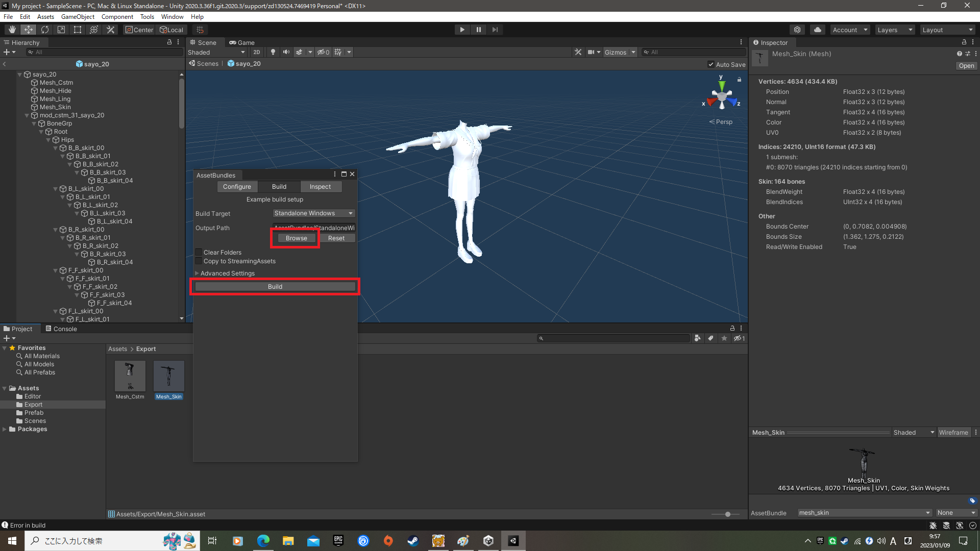
Task: Click the Hierarchy search field
Action: point(105,52)
